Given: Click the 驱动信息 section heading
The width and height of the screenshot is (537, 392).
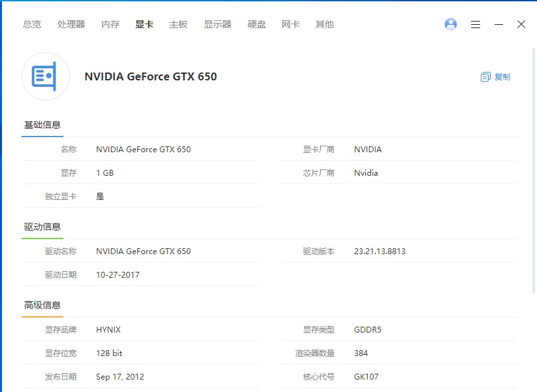Looking at the screenshot, I should point(42,227).
